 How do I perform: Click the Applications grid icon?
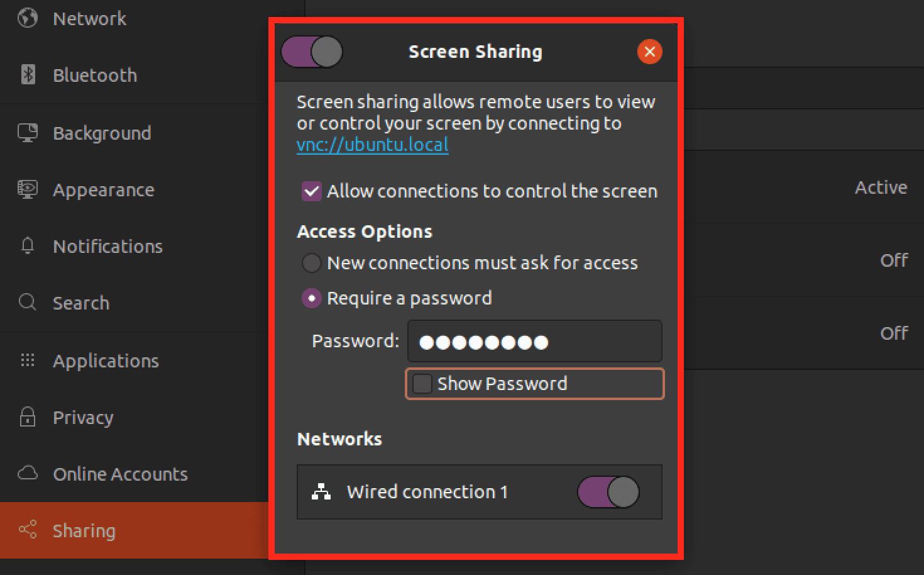(x=26, y=360)
